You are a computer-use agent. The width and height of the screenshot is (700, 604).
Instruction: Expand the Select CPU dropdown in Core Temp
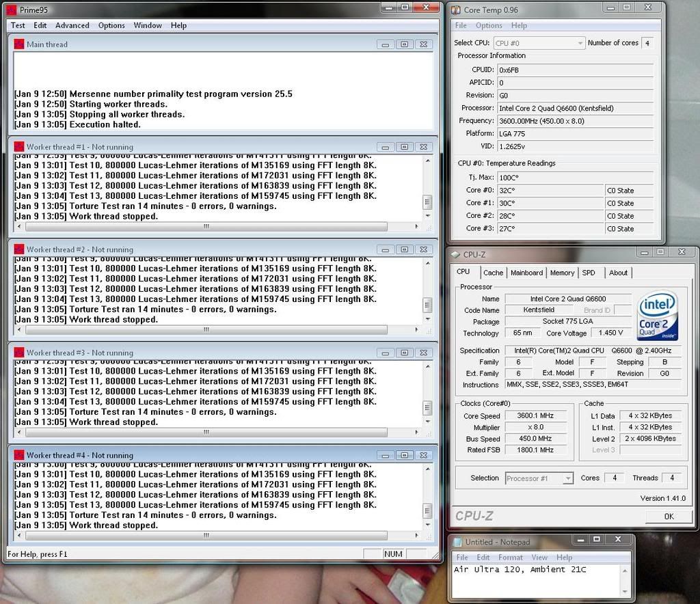click(x=580, y=43)
